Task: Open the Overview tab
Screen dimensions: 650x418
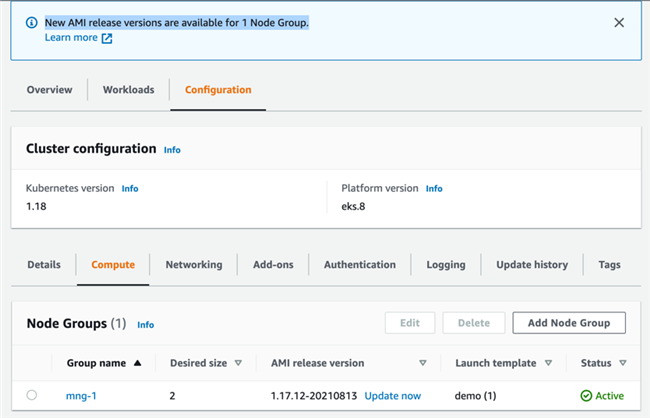Action: pos(49,90)
